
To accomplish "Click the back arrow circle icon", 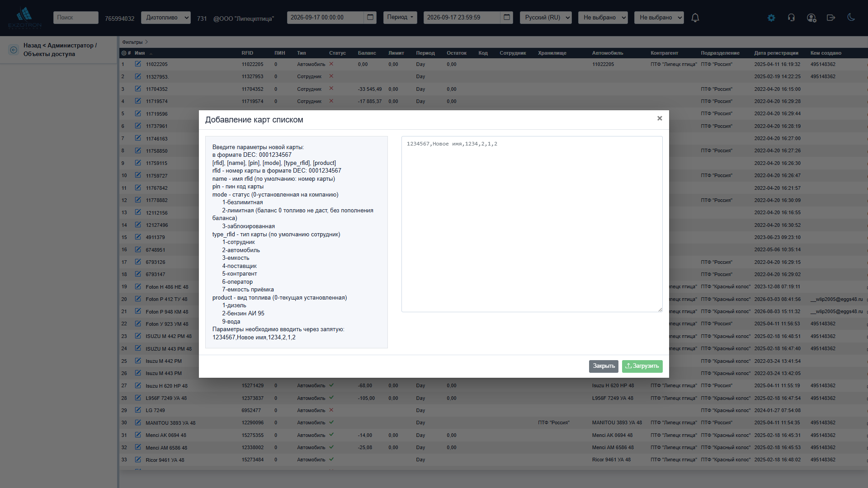I will pos(14,50).
